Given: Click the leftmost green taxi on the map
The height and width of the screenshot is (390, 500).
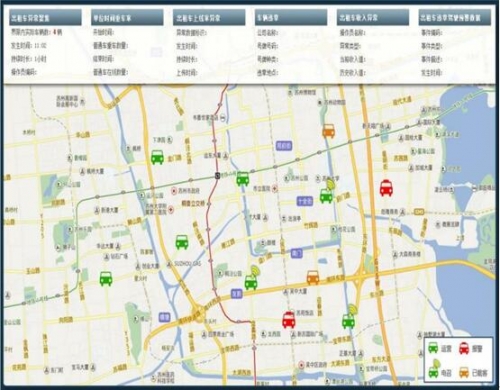Looking at the screenshot, I should pos(106,279).
